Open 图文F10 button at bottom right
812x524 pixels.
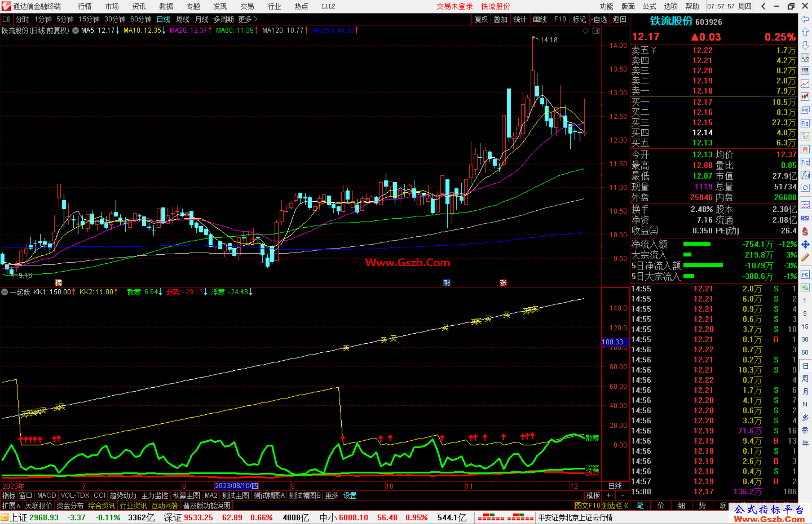point(588,506)
